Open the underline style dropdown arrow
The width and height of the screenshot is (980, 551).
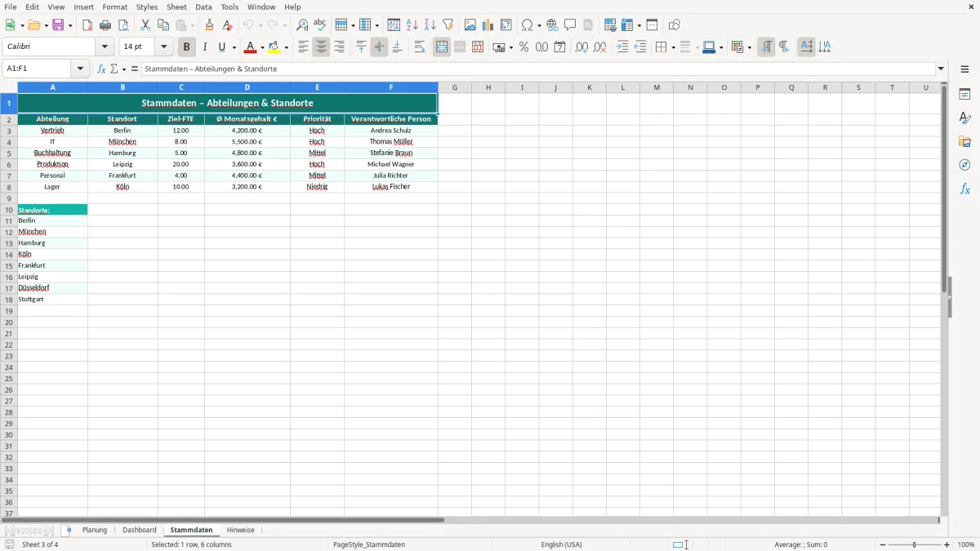point(234,47)
